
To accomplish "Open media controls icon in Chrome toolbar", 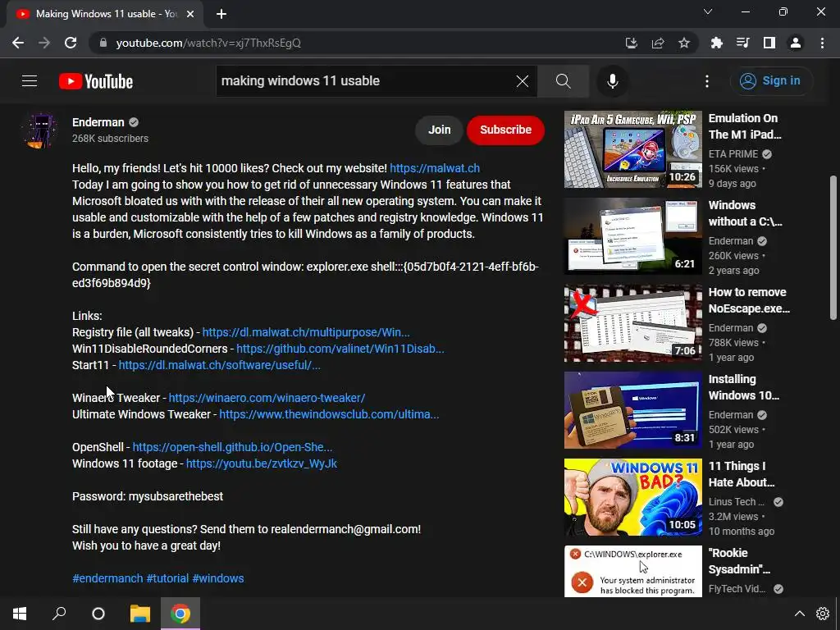I will pos(742,43).
